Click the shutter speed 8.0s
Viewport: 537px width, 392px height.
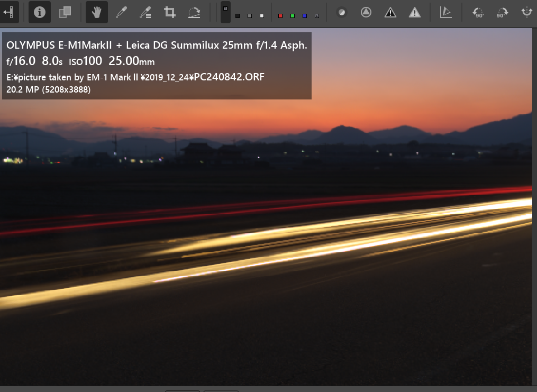(52, 61)
